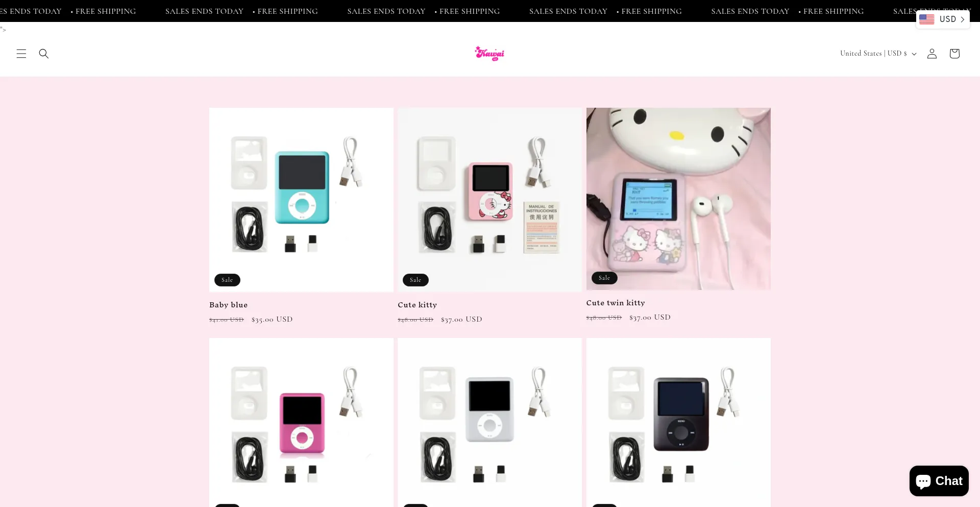Expand the USD currency switcher arrow
This screenshot has width=980, height=507.
tap(963, 19)
